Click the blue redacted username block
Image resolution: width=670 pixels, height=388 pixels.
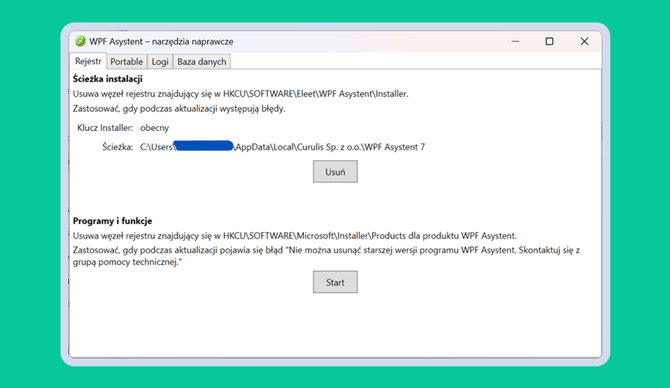pos(204,146)
